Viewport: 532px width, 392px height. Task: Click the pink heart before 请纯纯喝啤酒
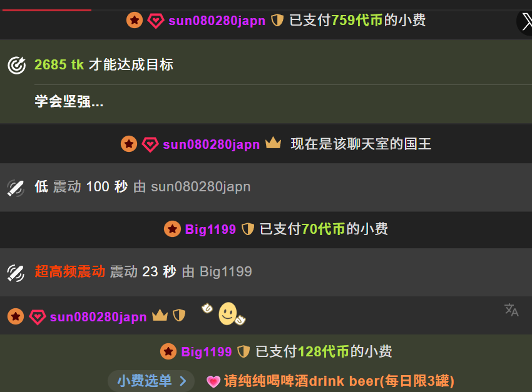click(x=213, y=381)
